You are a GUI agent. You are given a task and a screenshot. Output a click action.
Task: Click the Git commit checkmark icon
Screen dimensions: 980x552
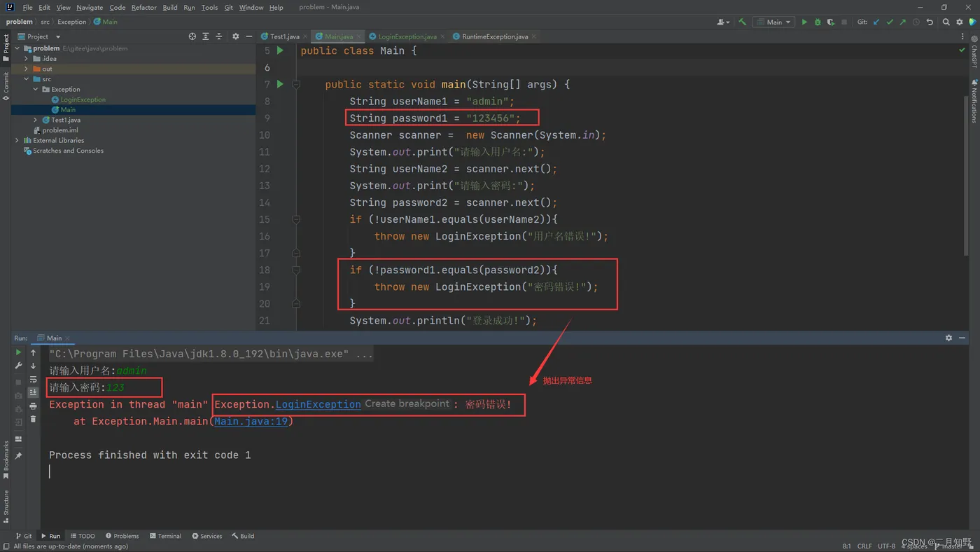(x=890, y=22)
